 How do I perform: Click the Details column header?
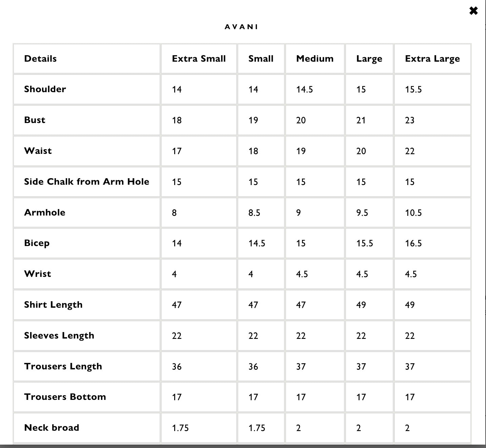pos(40,59)
